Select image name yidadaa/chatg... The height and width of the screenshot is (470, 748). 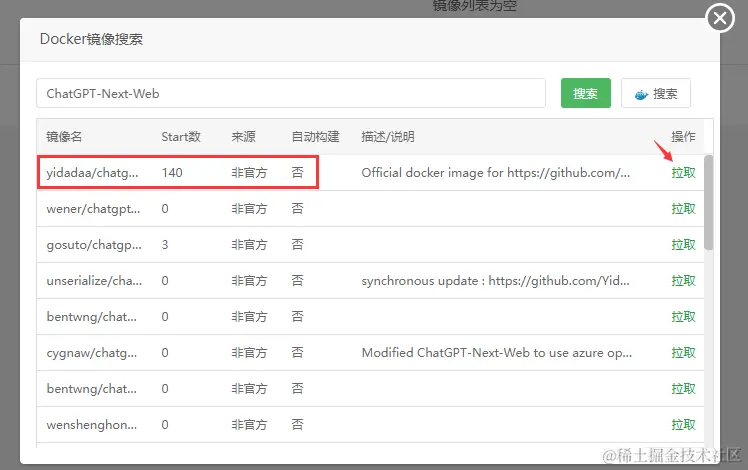[92, 173]
